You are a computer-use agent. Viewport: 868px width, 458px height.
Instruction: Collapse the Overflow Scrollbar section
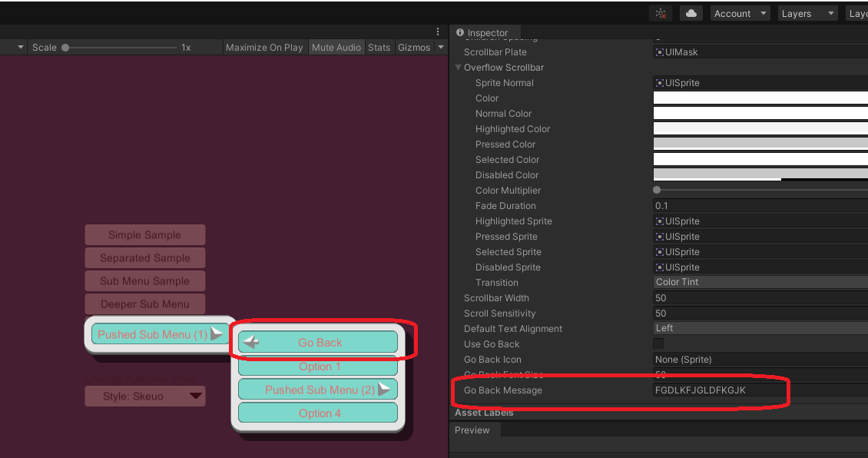pyautogui.click(x=459, y=68)
